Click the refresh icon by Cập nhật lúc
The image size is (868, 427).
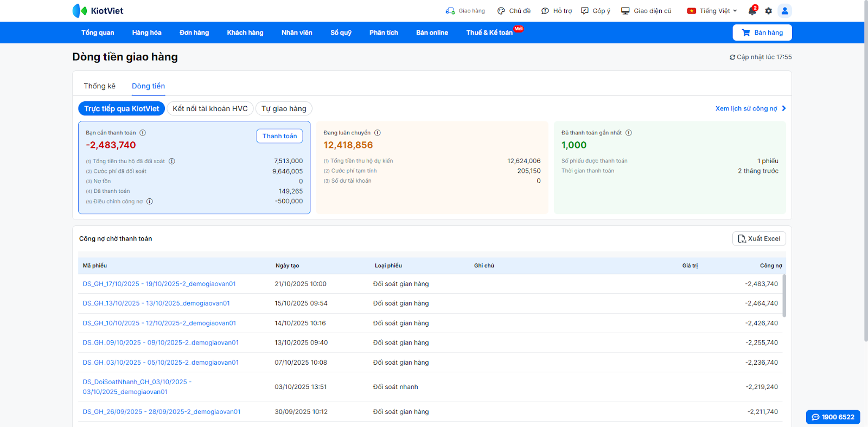732,57
